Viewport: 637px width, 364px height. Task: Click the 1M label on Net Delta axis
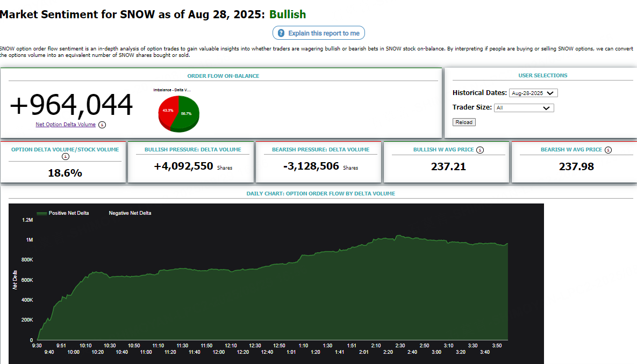pos(29,240)
